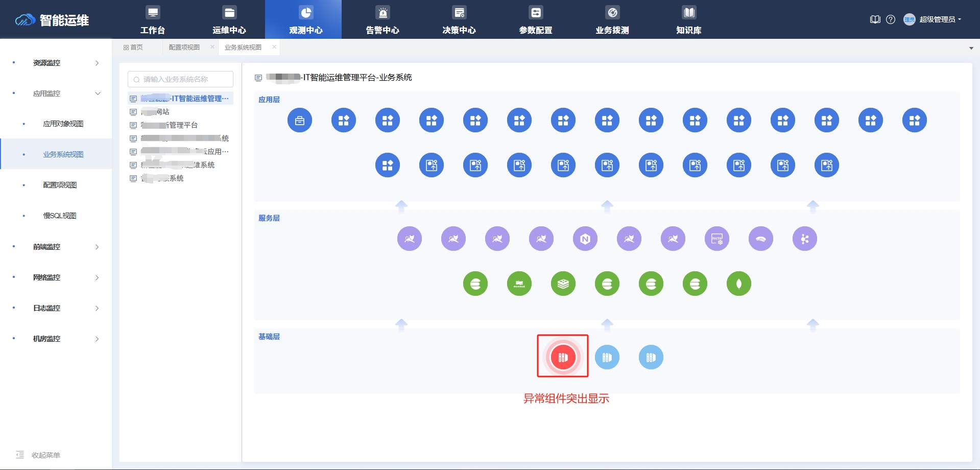Image resolution: width=980 pixels, height=470 pixels.
Task: Switch to the 首页 tab
Action: [134, 46]
